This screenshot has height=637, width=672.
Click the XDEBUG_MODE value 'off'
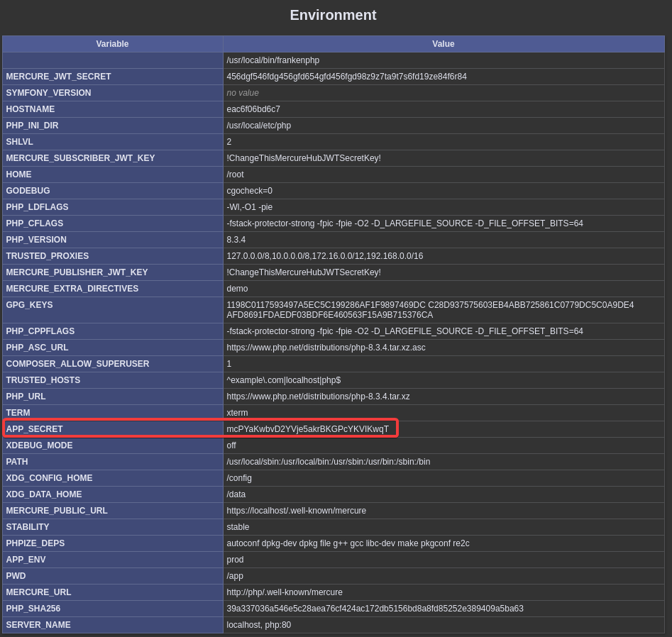231,445
